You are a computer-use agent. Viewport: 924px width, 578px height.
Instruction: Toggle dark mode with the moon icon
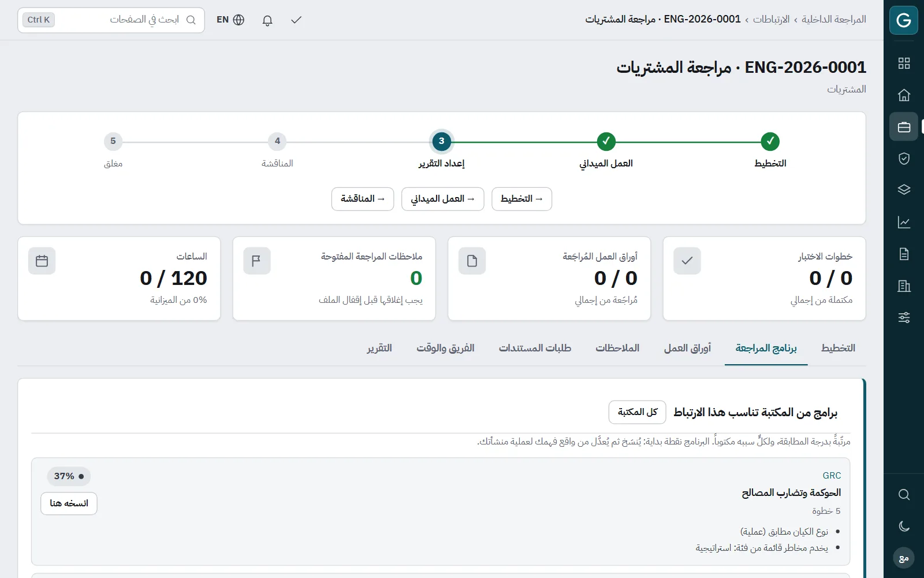904,526
